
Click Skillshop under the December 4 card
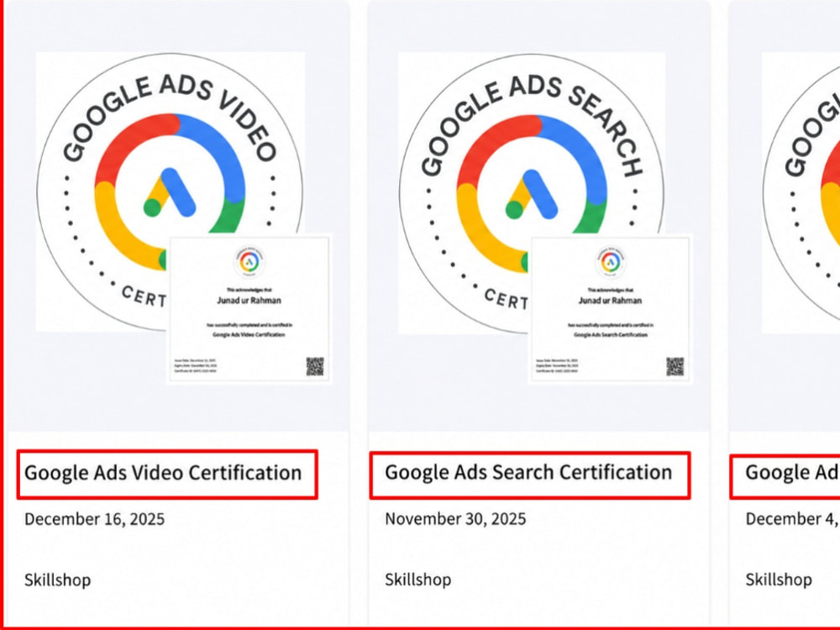779,580
